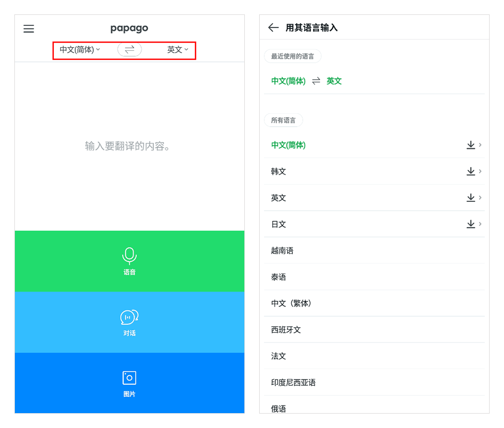Click the papago logo title
This screenshot has width=504, height=428.
point(129,28)
